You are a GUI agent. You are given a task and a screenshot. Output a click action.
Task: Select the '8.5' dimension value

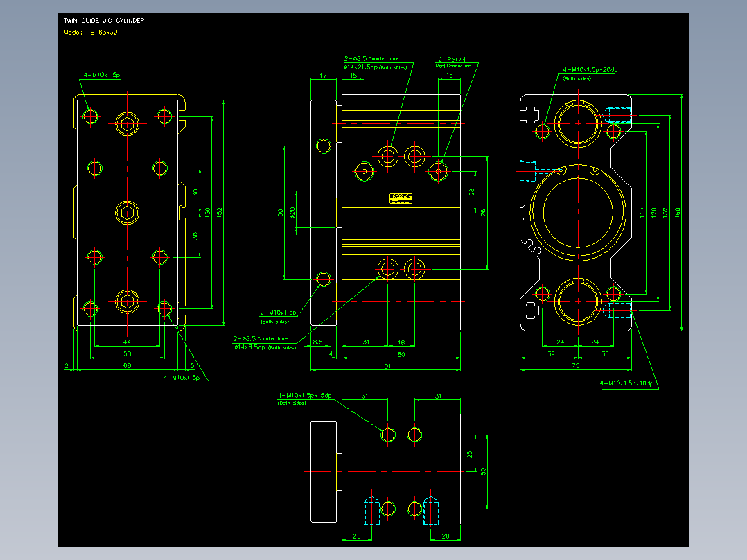coord(318,342)
